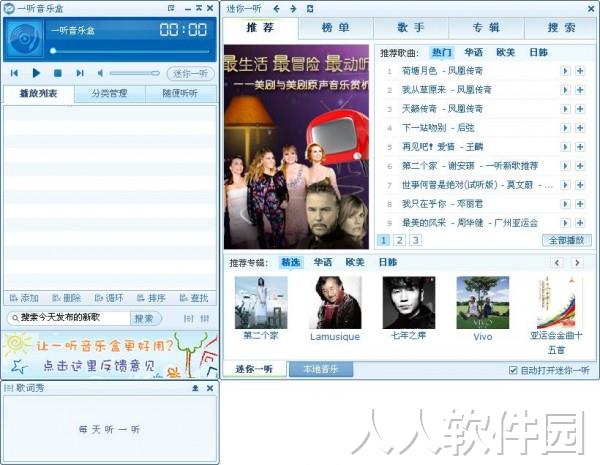Screen dimensions: 600x465
Task: Play song 下一站吻别 - 后弦
Action: coord(565,128)
